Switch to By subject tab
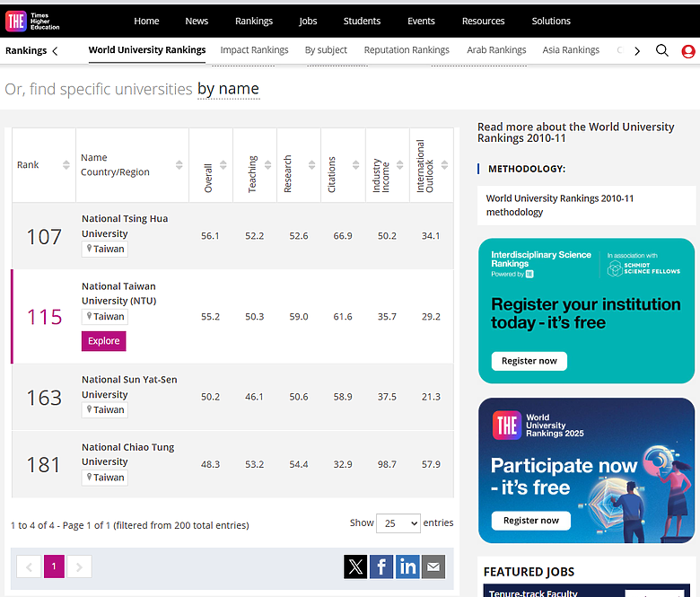700x597 pixels. coord(326,50)
